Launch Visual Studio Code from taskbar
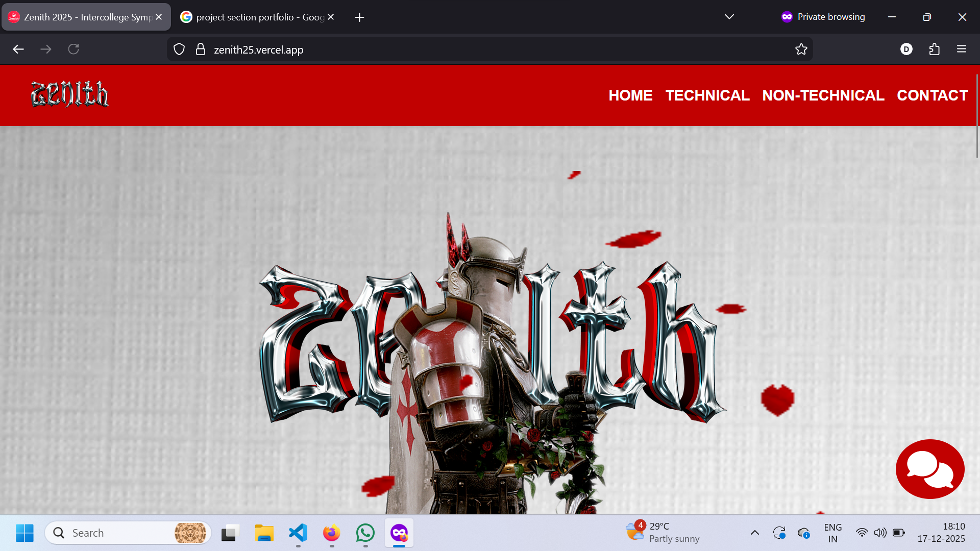The image size is (980, 551). coord(298,533)
